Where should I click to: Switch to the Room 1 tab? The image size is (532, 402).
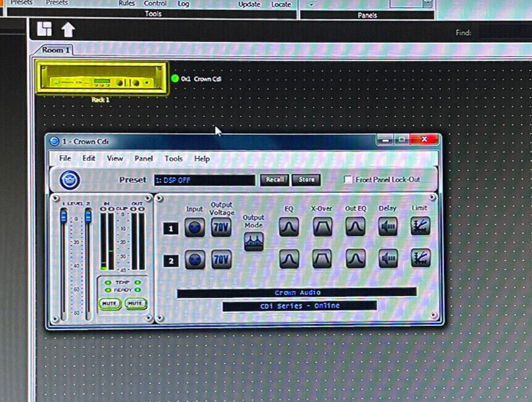56,50
